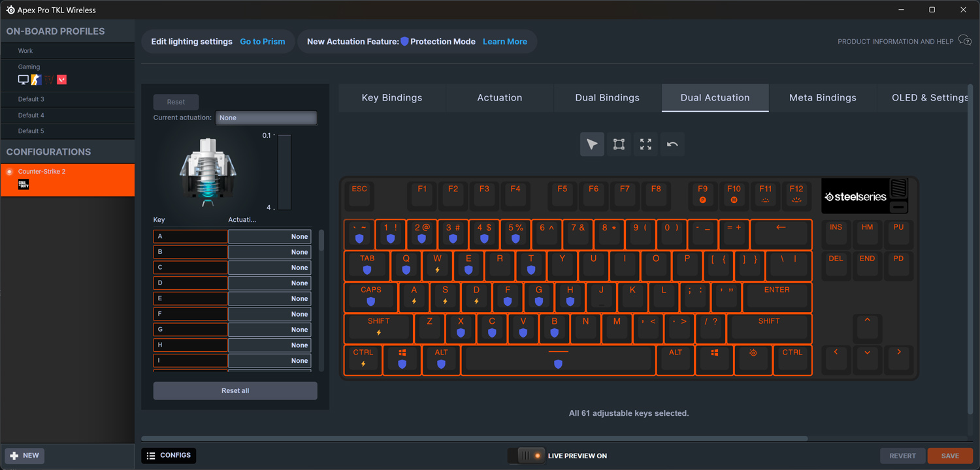Open the actuation dropdown for key C
The height and width of the screenshot is (470, 980).
(x=270, y=268)
